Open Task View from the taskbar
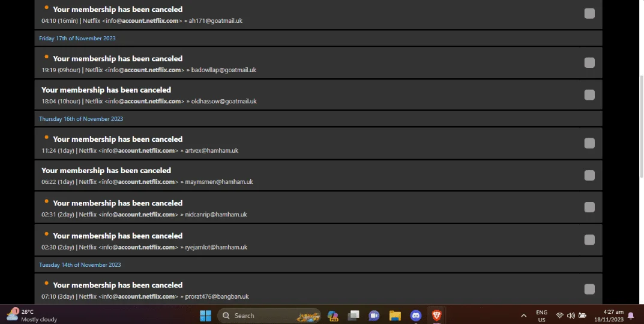This screenshot has width=644, height=324. [x=354, y=316]
